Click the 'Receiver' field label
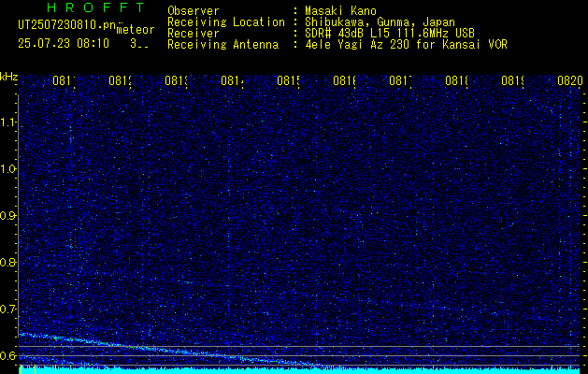588x374 pixels. (194, 34)
